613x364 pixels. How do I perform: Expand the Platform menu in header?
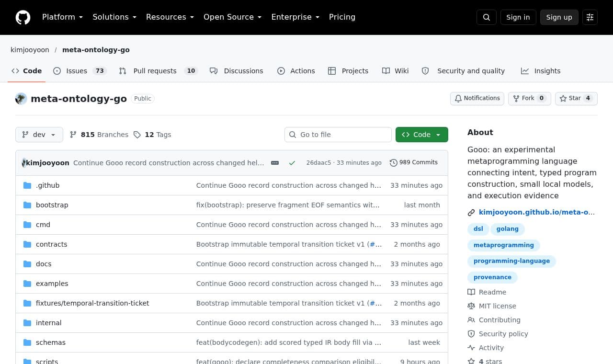pos(63,17)
